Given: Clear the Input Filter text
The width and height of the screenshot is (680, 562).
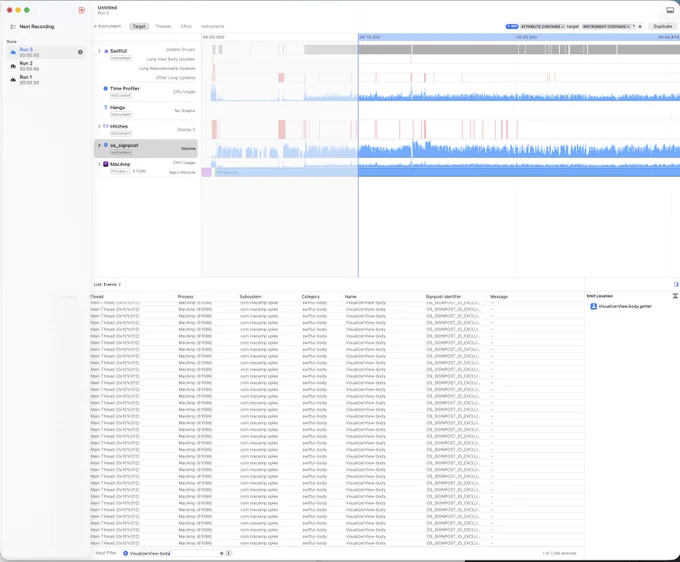Looking at the screenshot, I should [x=222, y=553].
